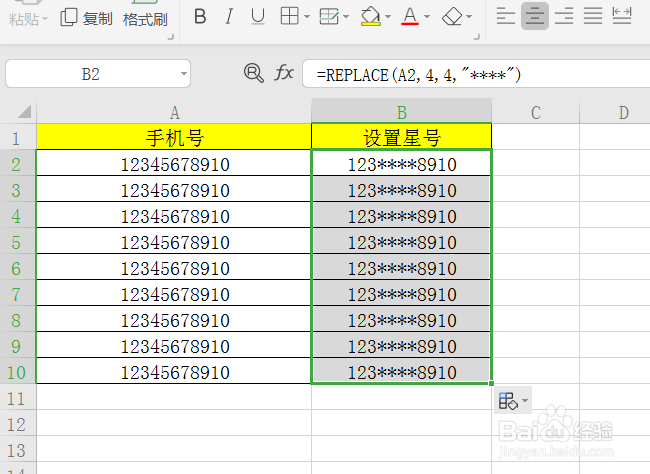
Task: Expand the clear eraser dropdown arrow
Action: tap(469, 17)
